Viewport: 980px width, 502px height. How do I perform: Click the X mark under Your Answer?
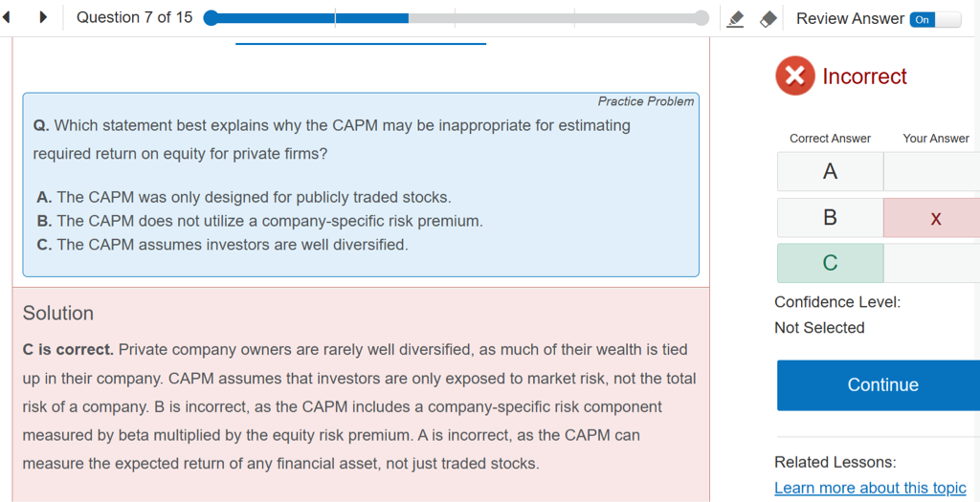(x=935, y=219)
